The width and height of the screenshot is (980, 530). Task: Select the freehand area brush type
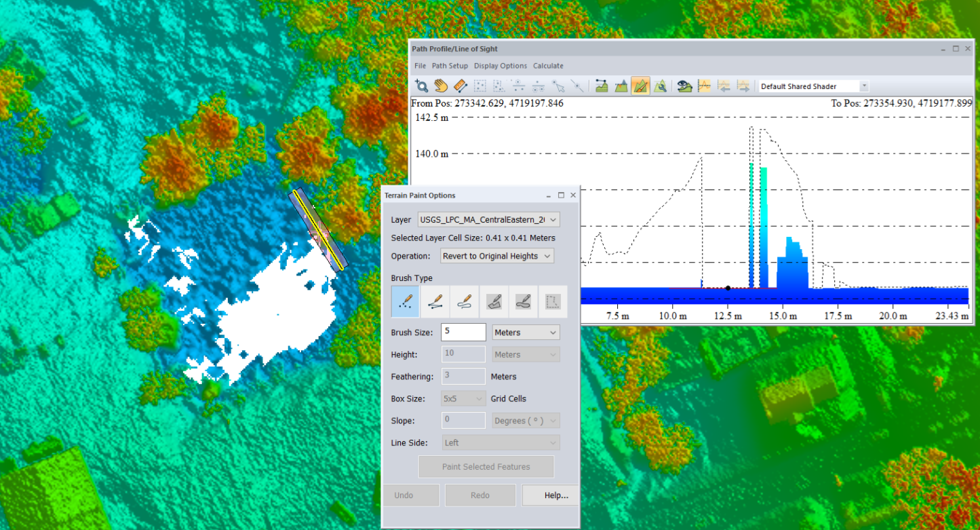524,301
